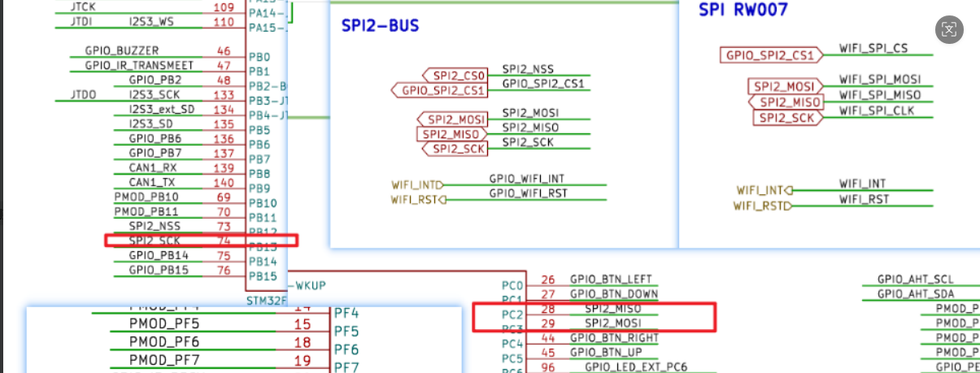
Task: Select the GPIO_PB6 net label
Action: pyautogui.click(x=155, y=138)
